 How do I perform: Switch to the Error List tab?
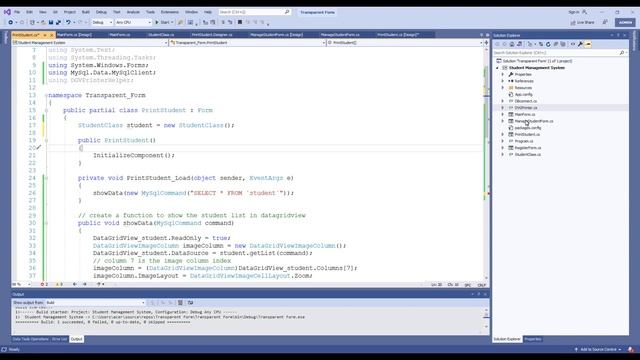point(59,339)
